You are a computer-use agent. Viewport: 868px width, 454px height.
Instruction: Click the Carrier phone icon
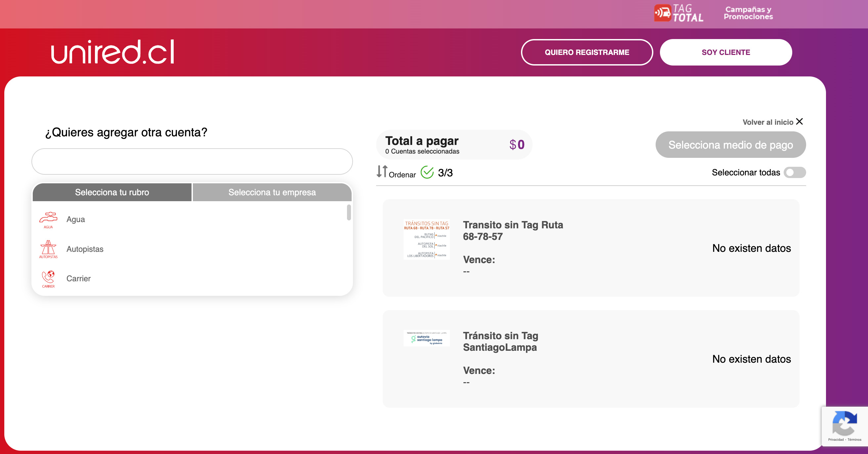(x=48, y=278)
